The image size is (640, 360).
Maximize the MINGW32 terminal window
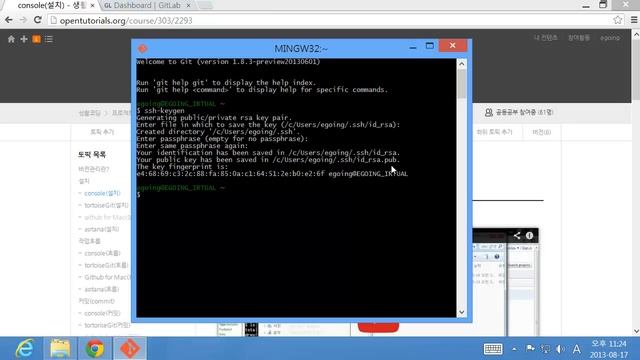coord(429,46)
